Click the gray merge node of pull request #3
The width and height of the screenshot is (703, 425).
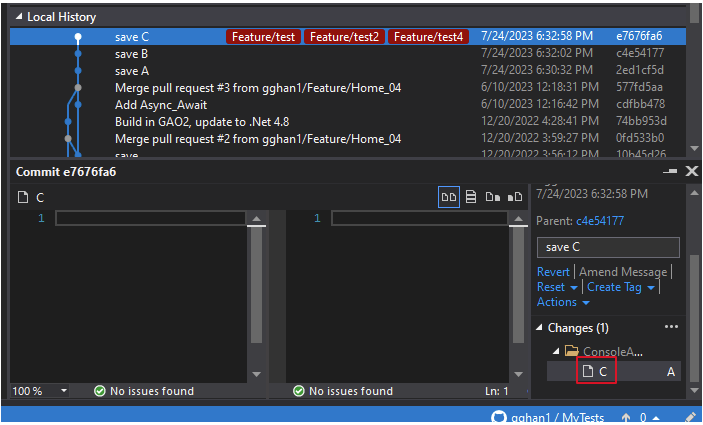point(78,88)
